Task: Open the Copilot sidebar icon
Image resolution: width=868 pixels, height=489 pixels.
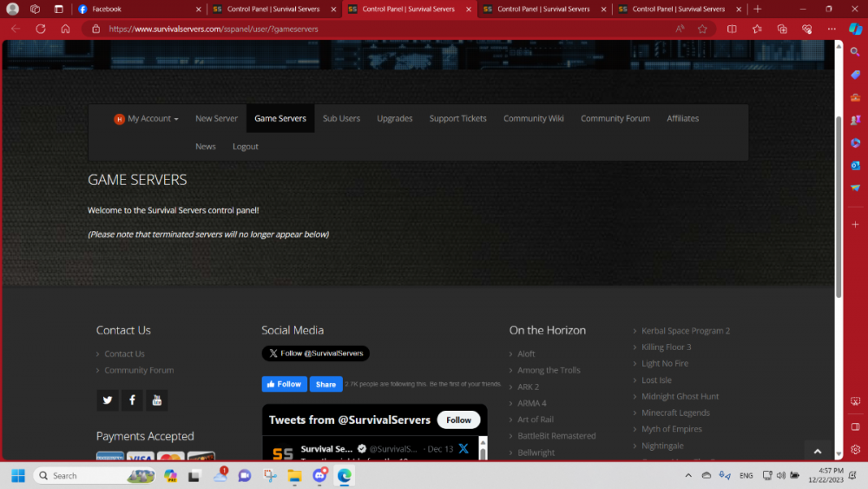Action: tap(855, 29)
